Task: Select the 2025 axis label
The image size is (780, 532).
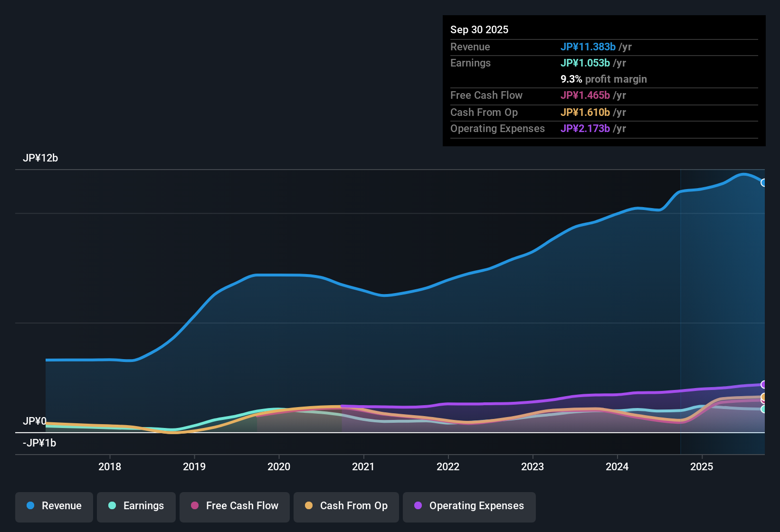Action: pos(702,467)
